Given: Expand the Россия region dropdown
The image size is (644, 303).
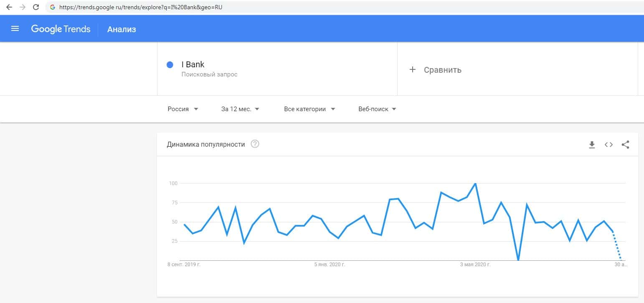Looking at the screenshot, I should [x=183, y=109].
